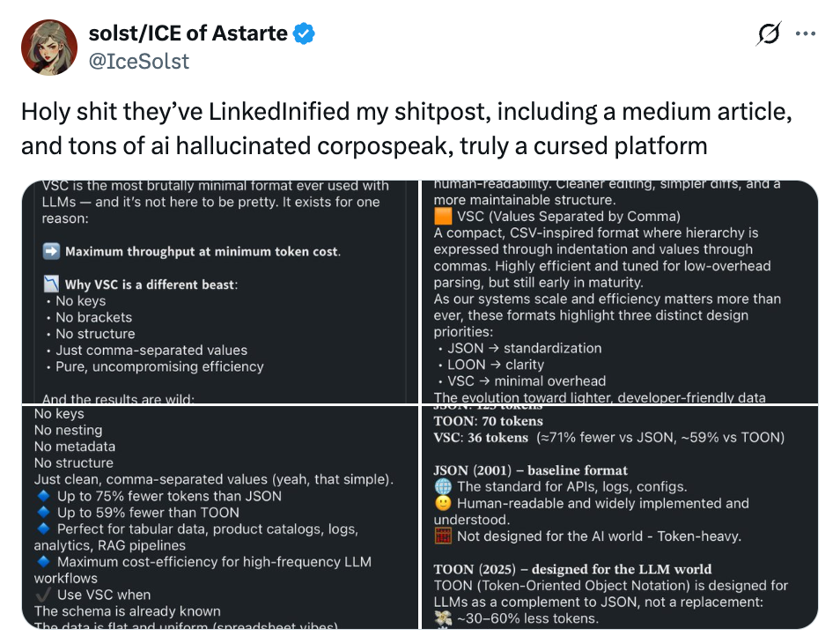Click the display name solst/ICE of Astarte
This screenshot has width=840, height=636.
pyautogui.click(x=188, y=34)
